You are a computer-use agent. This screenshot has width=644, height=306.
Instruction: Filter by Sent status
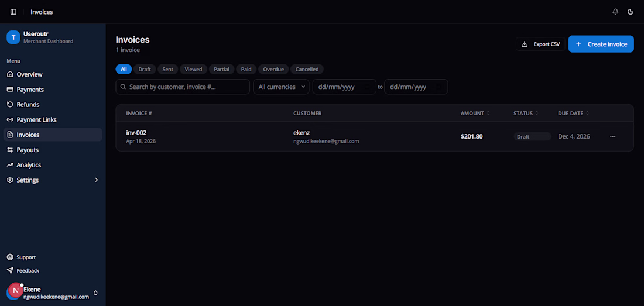[x=167, y=69]
